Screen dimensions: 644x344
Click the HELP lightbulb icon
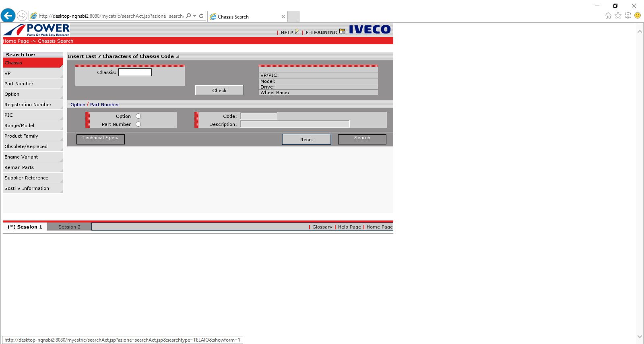pos(297,31)
